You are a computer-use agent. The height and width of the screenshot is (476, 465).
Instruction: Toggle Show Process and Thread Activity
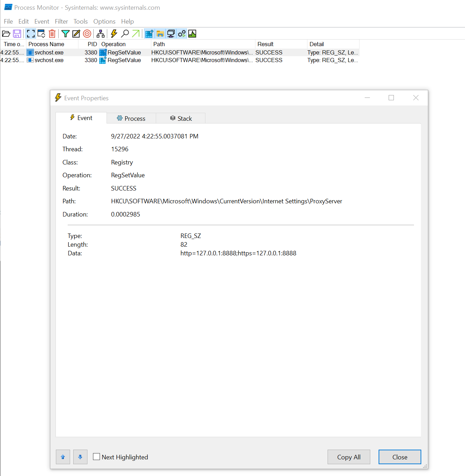pyautogui.click(x=181, y=34)
